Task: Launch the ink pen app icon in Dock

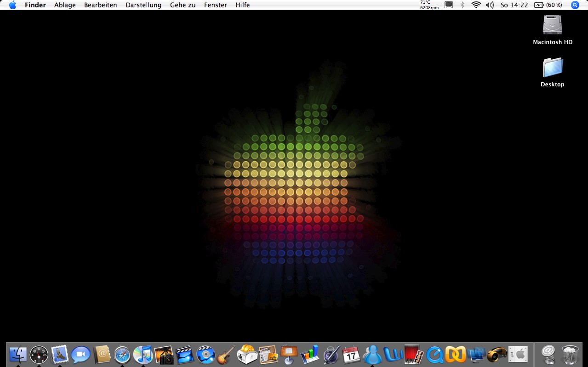Action: tap(331, 355)
